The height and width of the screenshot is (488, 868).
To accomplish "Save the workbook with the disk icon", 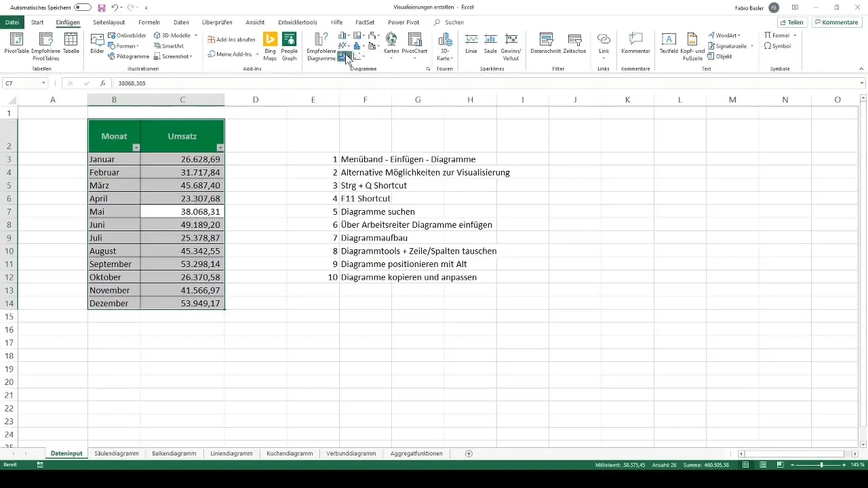I will (x=102, y=7).
